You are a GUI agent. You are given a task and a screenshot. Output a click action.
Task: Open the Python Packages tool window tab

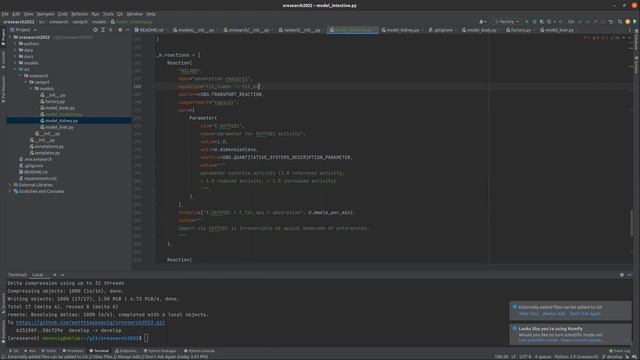point(160,351)
